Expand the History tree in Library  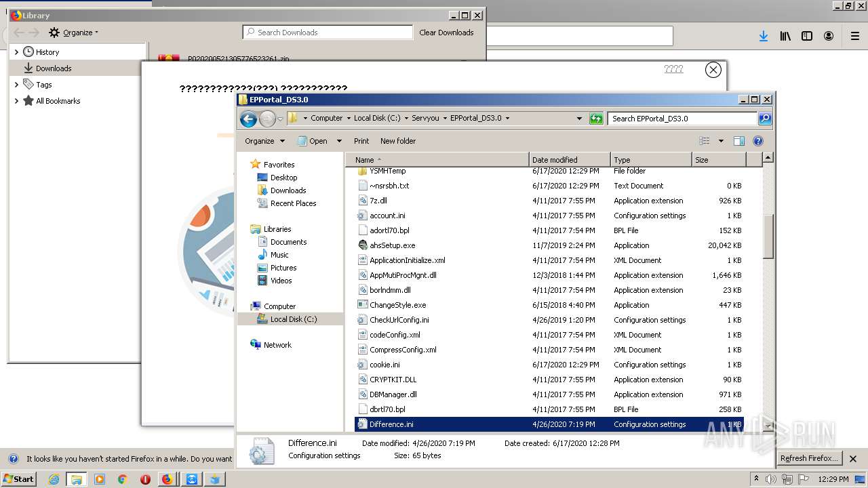pos(16,52)
